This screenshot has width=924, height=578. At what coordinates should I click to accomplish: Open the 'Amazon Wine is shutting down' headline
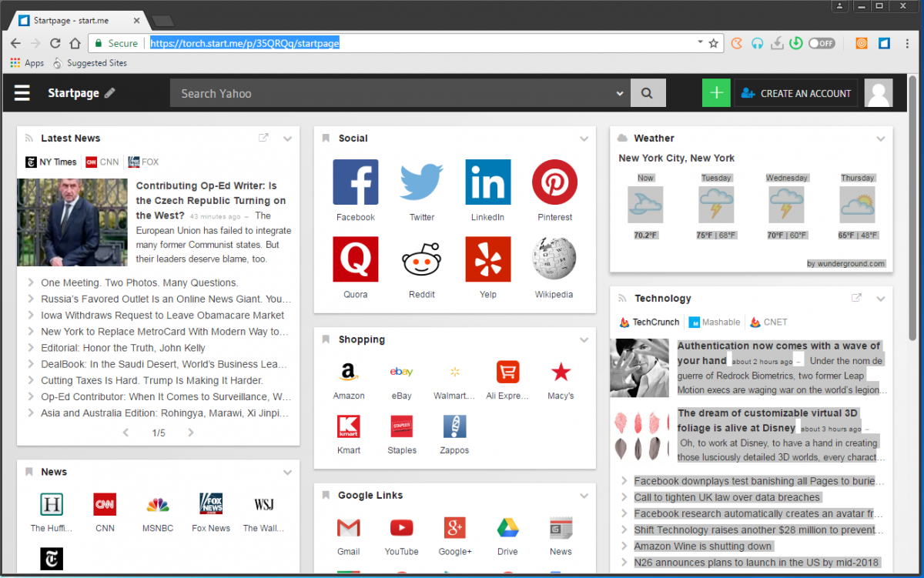click(x=702, y=546)
